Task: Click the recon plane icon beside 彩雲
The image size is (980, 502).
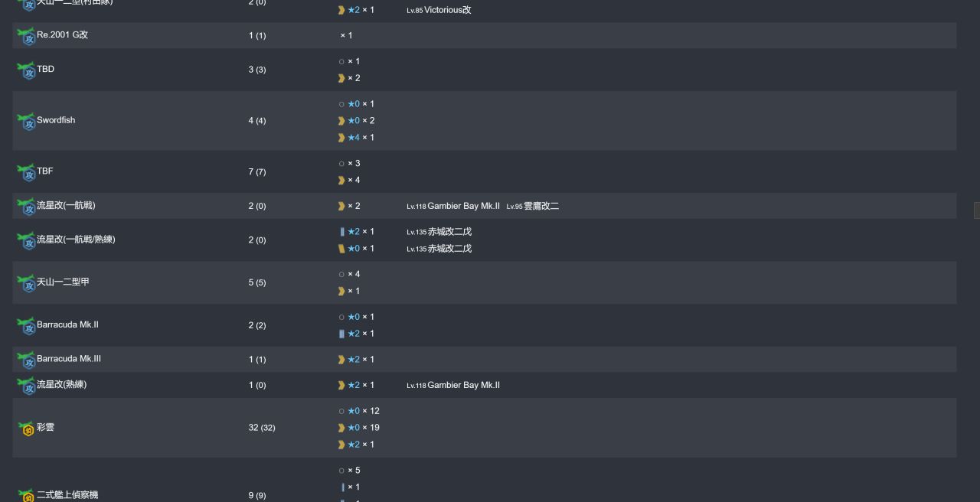Action: point(27,428)
